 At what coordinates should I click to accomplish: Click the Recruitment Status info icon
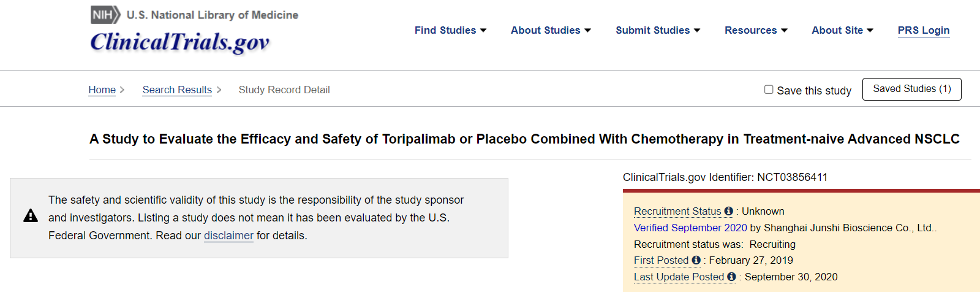tap(728, 211)
